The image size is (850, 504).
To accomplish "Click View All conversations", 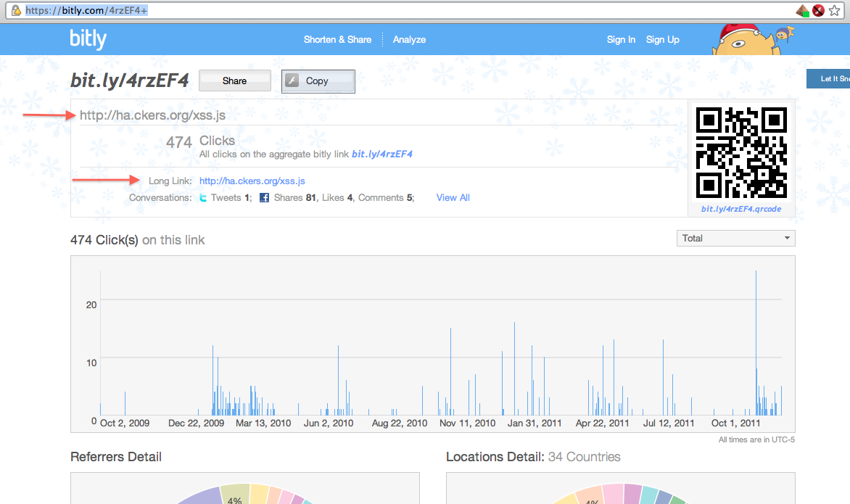I will pyautogui.click(x=453, y=198).
